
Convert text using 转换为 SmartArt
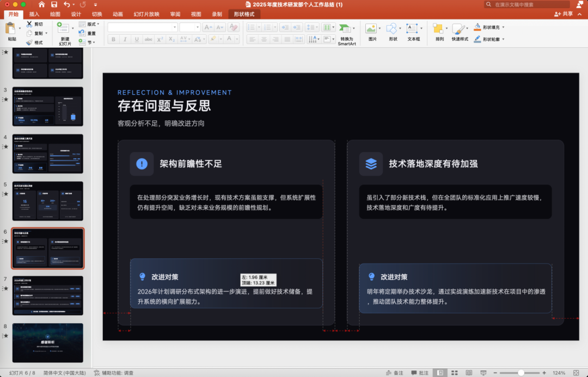point(346,34)
